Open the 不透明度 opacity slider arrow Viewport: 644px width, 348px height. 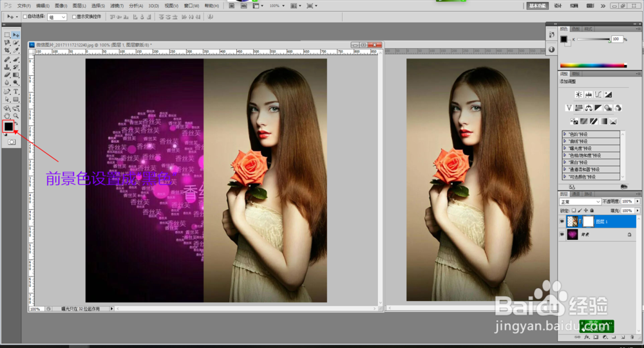click(x=638, y=201)
